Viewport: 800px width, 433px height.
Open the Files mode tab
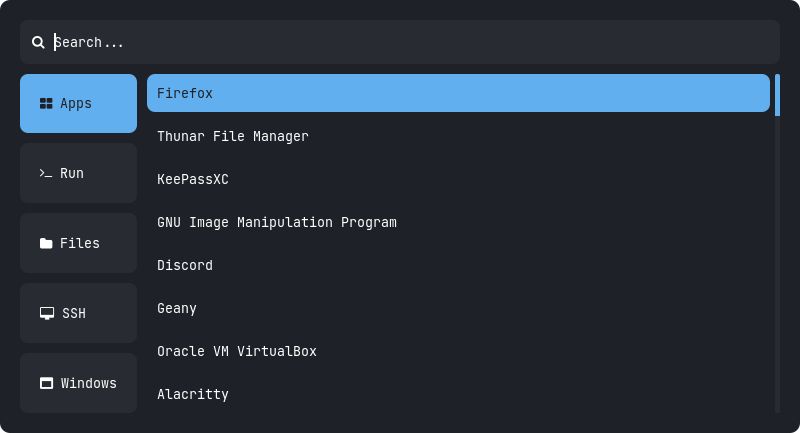[78, 243]
